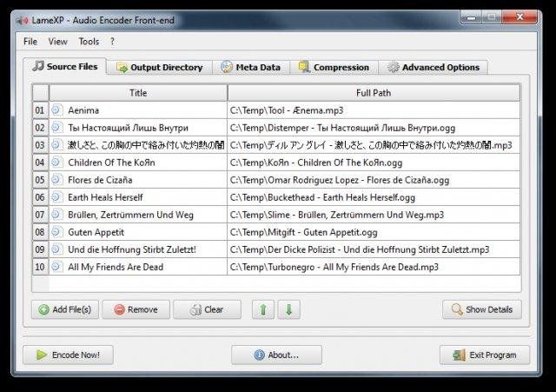Click path of Turbonegro .mp3 file
This screenshot has height=392, width=556.
[374, 267]
